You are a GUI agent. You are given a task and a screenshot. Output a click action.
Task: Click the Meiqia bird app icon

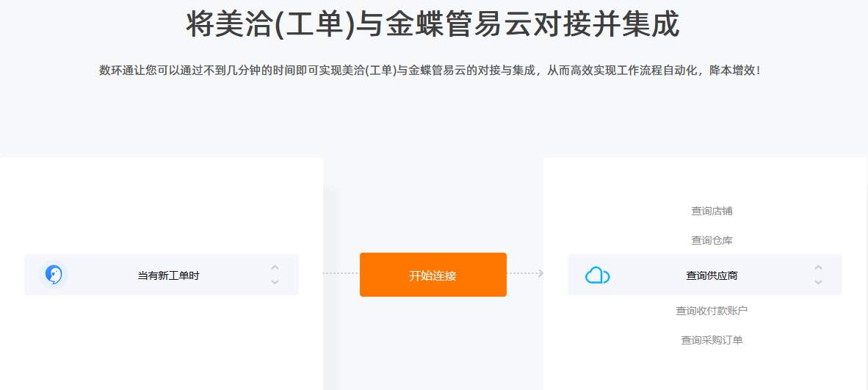point(53,275)
